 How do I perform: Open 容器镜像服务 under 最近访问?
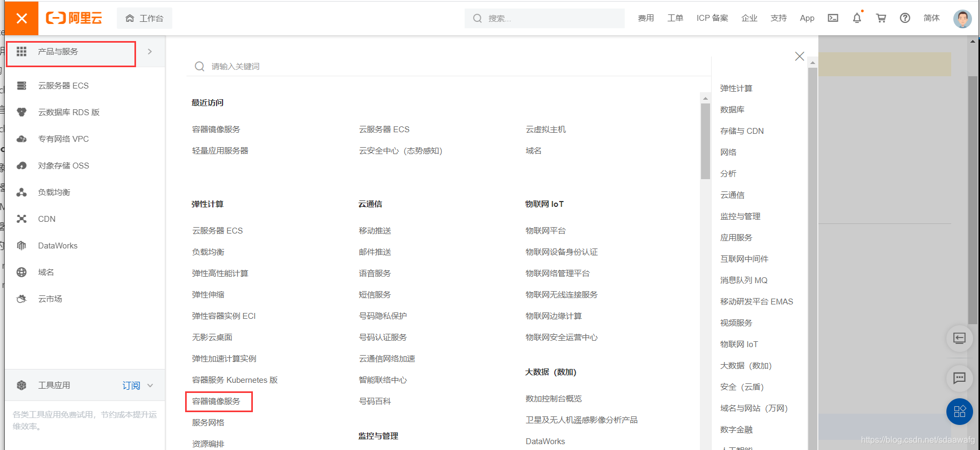[216, 129]
